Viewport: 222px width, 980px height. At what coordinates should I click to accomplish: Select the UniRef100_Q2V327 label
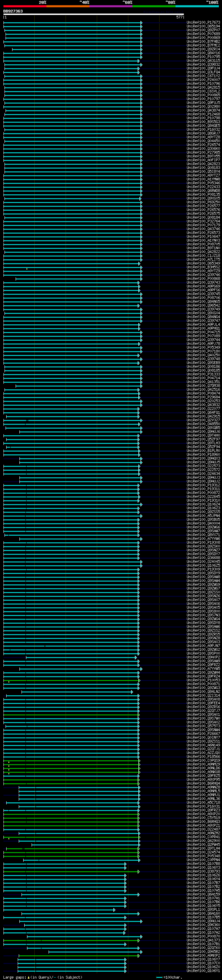click(203, 420)
